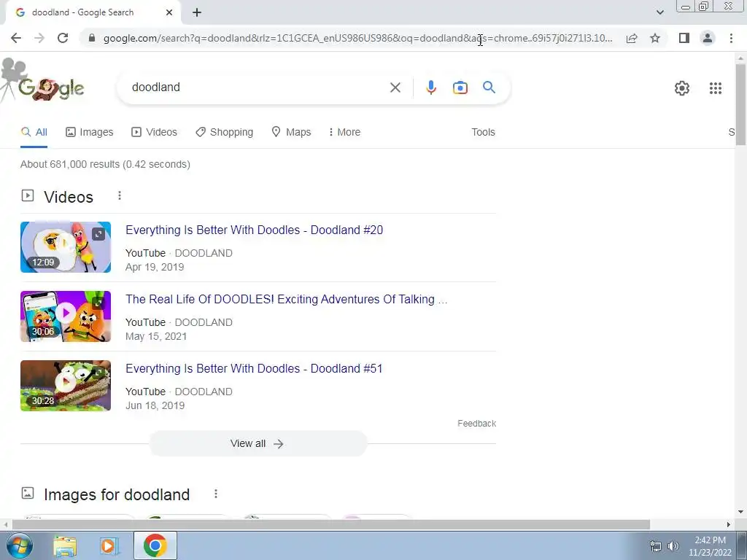Play the 30:06 video thumbnail
The width and height of the screenshot is (747, 560).
[65, 316]
